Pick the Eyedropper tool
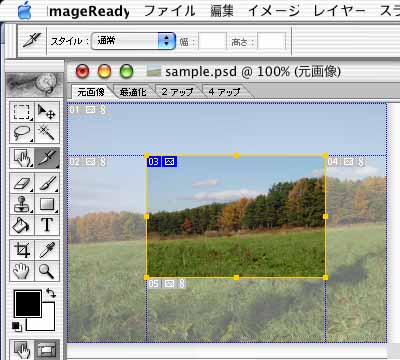This screenshot has height=360, width=400. tap(47, 250)
